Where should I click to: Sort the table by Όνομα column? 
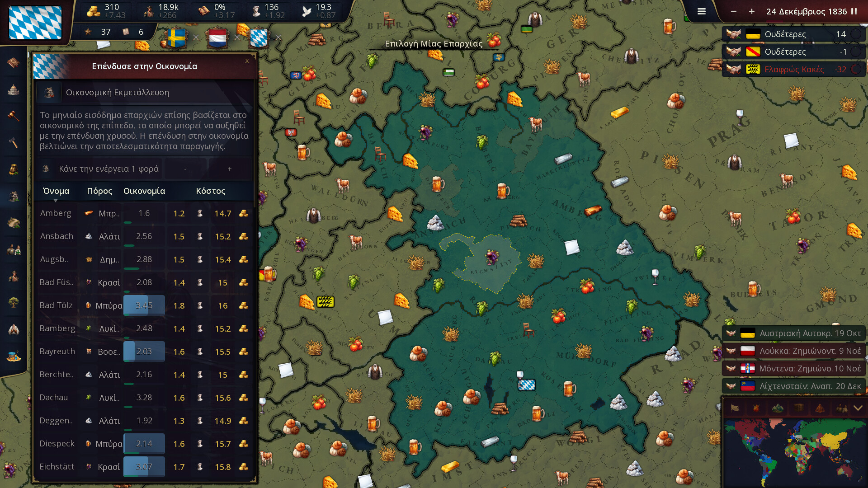coord(56,191)
